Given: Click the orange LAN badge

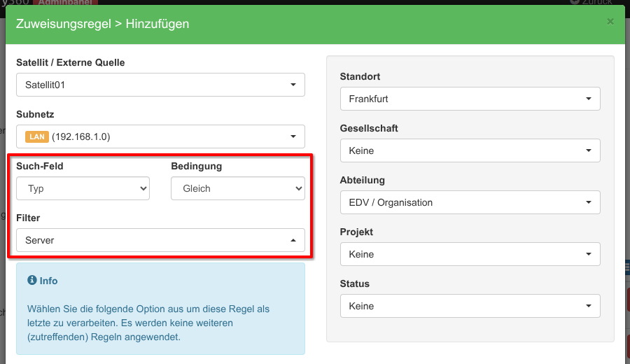Looking at the screenshot, I should [x=37, y=136].
